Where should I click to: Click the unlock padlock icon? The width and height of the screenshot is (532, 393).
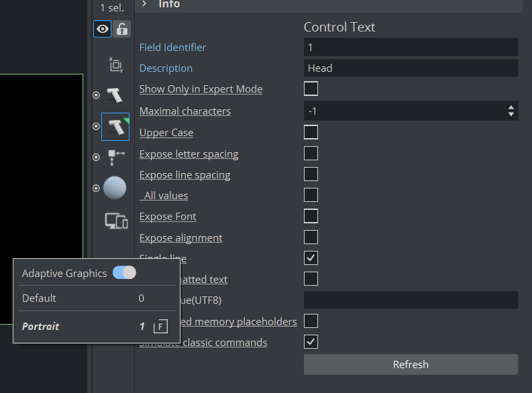(121, 29)
